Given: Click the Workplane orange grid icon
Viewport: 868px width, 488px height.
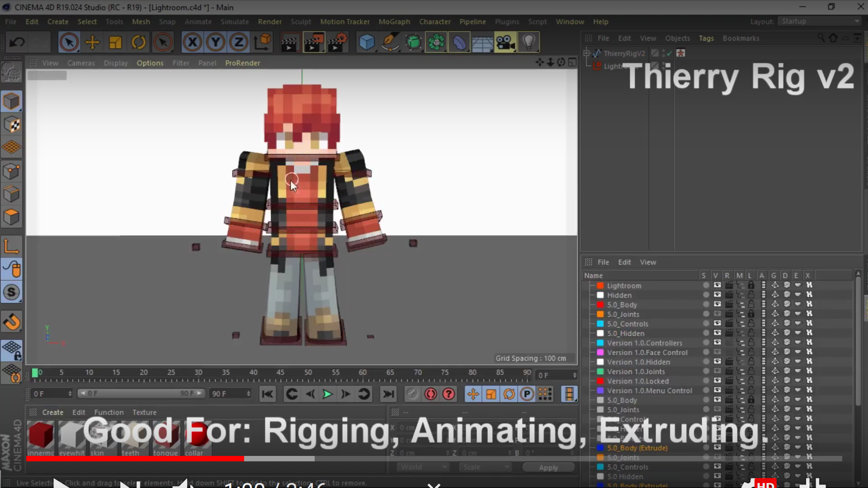Looking at the screenshot, I should coord(12,147).
